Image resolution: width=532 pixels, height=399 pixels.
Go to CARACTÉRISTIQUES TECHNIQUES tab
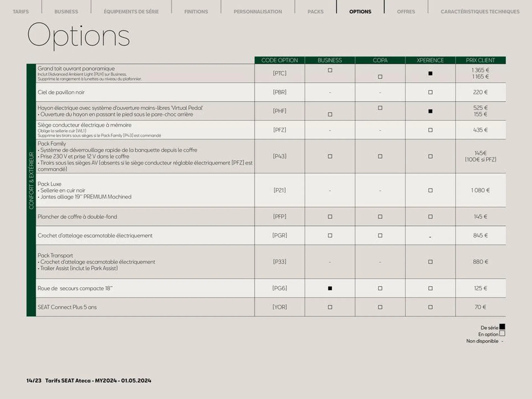click(x=480, y=12)
